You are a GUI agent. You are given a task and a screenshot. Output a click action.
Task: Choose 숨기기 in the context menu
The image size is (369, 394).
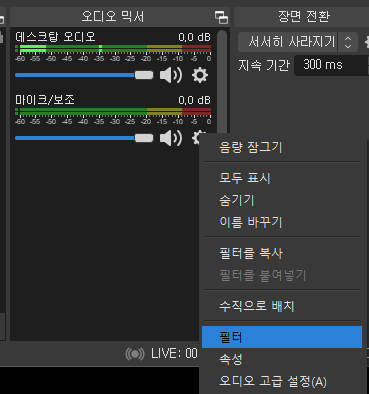[x=282, y=200]
